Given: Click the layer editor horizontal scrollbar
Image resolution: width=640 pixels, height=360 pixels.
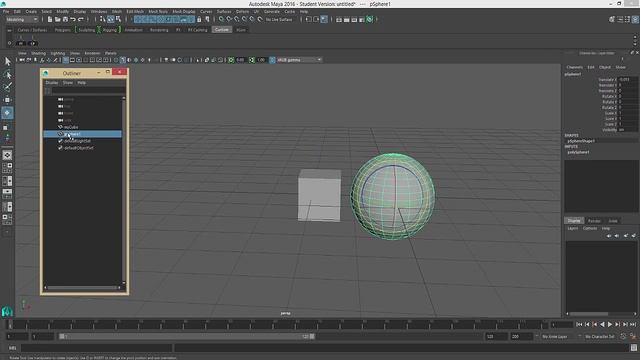Looking at the screenshot, I should click(589, 314).
